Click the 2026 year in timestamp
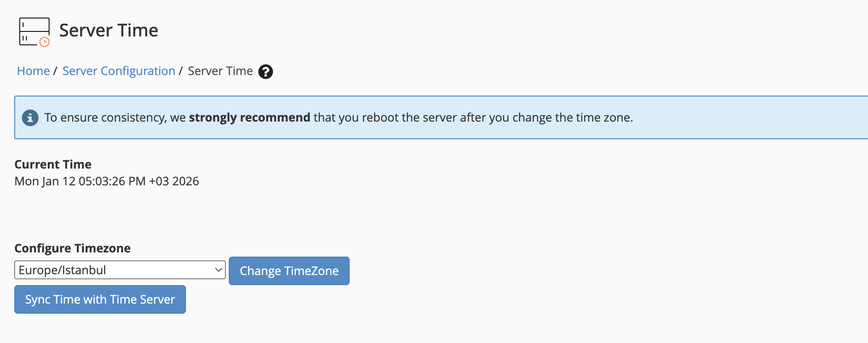This screenshot has height=343, width=868. tap(186, 181)
